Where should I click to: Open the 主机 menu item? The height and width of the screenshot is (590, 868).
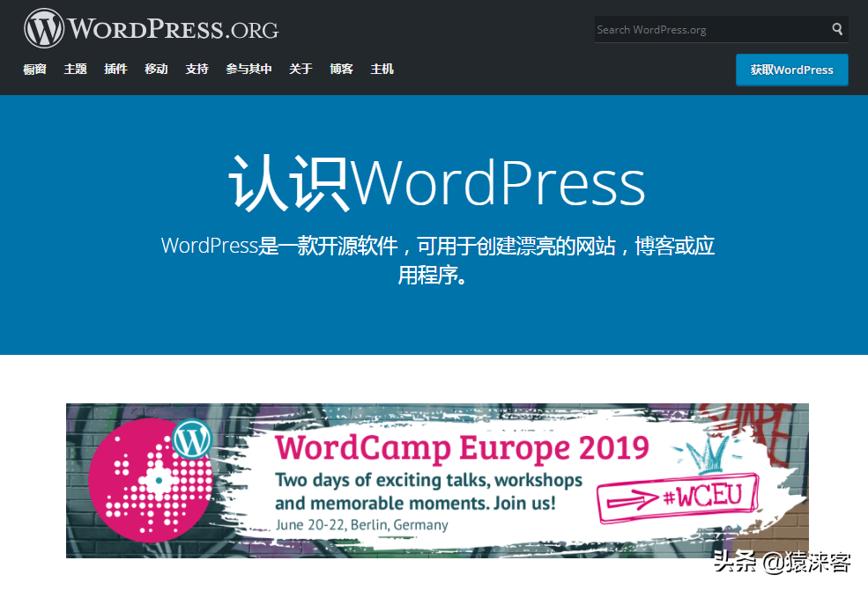click(382, 69)
